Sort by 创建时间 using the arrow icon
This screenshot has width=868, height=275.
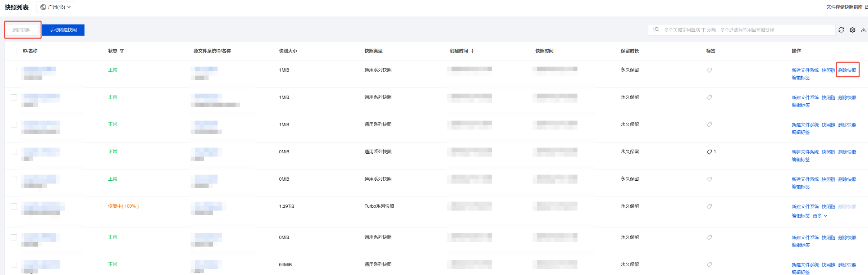(472, 51)
